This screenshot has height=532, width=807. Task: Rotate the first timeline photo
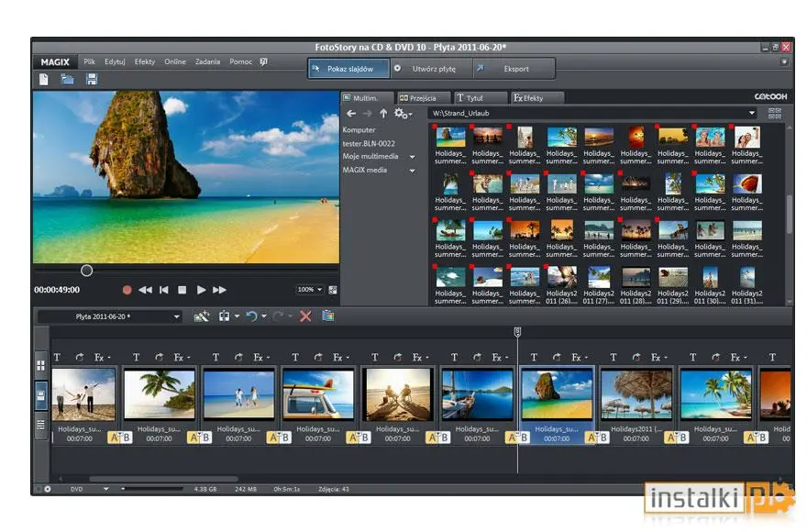coord(79,358)
